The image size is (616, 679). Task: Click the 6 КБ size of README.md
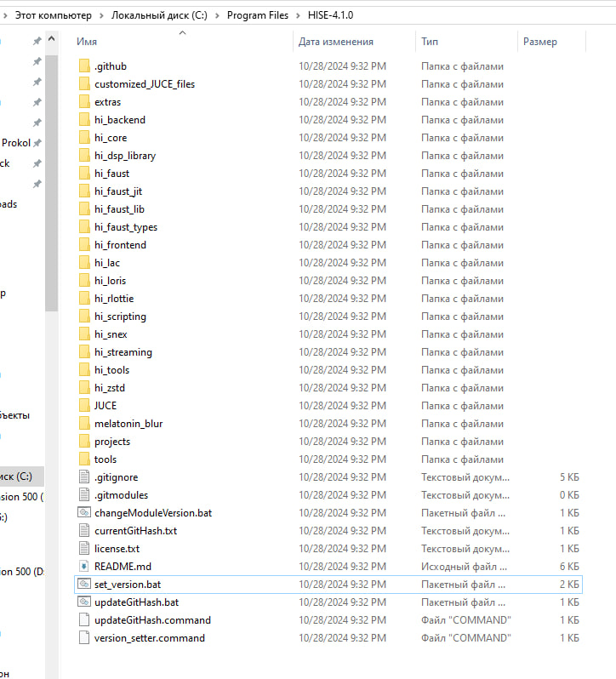[x=569, y=567]
